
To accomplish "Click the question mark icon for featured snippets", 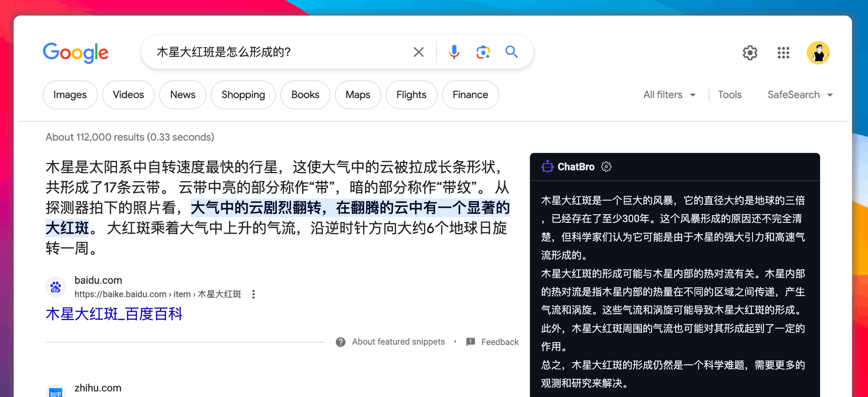I will (340, 342).
